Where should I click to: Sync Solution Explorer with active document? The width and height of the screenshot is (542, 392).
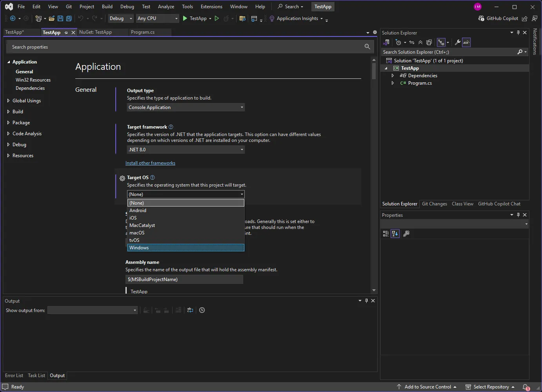click(x=412, y=42)
